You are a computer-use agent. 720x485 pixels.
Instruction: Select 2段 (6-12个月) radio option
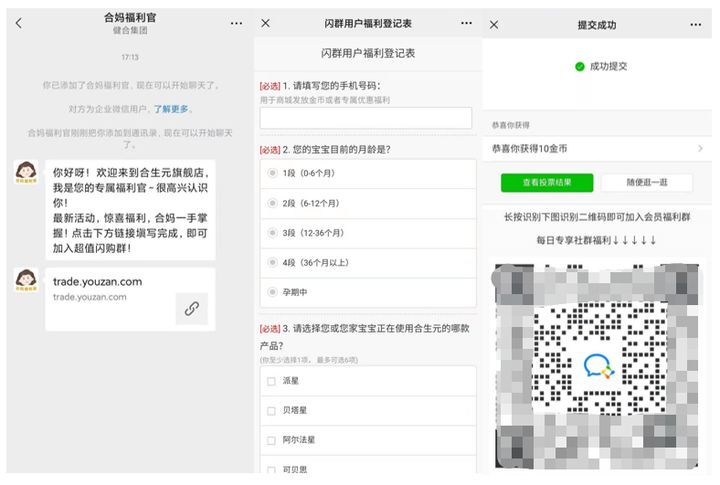coord(272,203)
